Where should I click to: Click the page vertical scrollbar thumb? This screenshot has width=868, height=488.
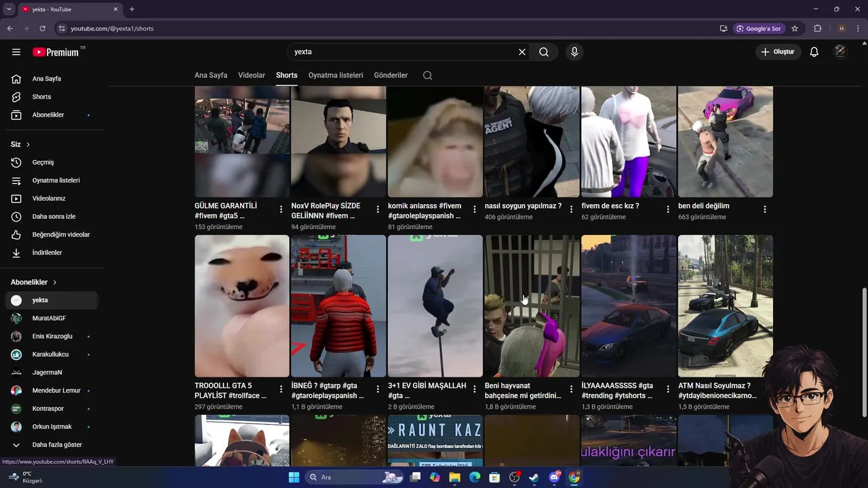[864, 352]
